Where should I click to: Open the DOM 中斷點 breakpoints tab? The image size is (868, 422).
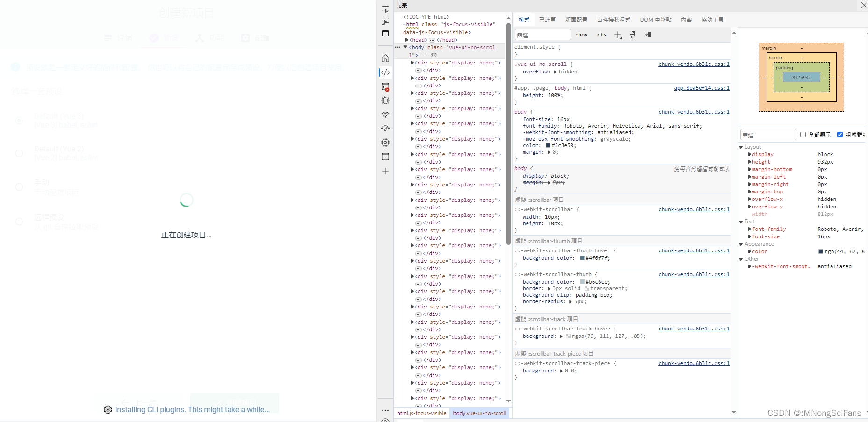click(656, 20)
